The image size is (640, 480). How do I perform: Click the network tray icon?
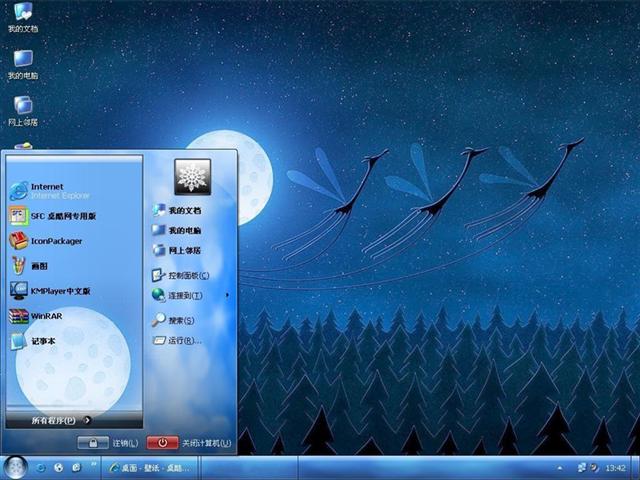[582, 468]
